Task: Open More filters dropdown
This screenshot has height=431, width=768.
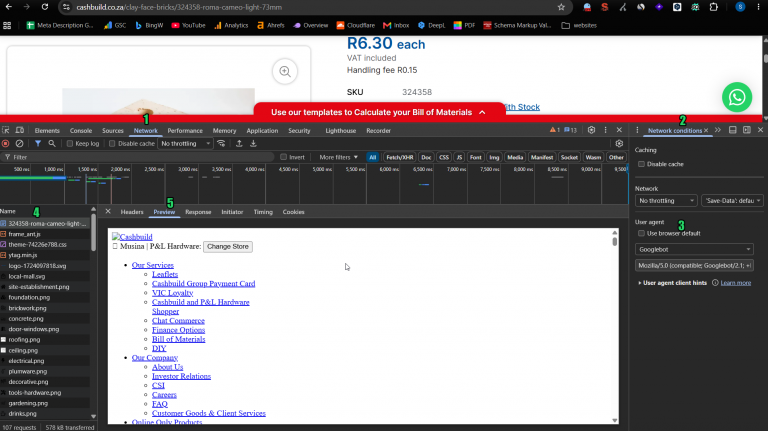Action: (x=338, y=157)
